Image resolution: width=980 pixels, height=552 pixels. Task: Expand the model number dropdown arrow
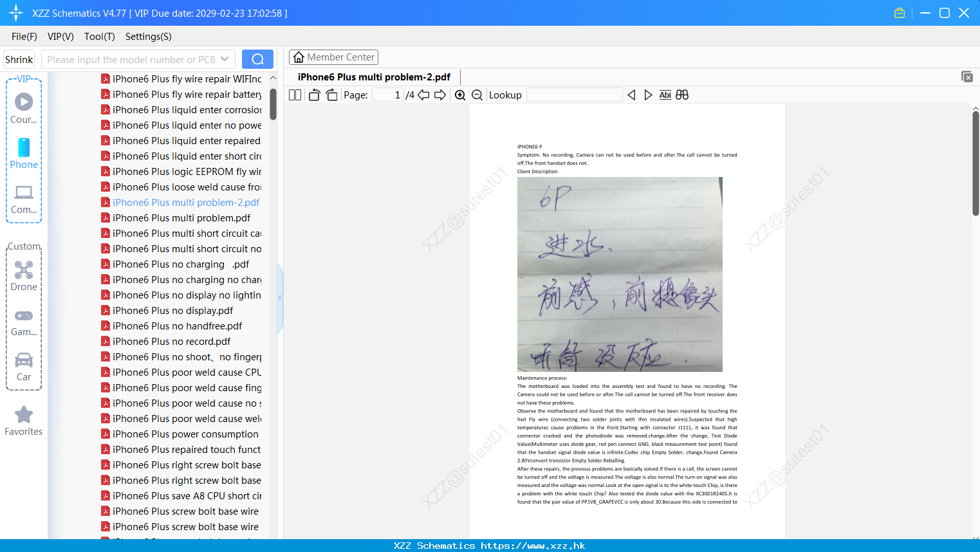click(x=225, y=59)
